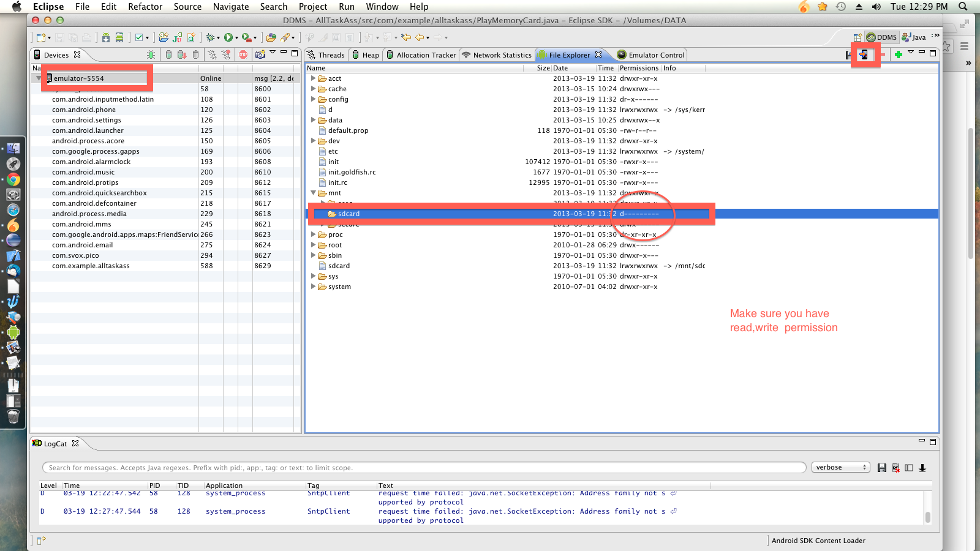Image resolution: width=980 pixels, height=551 pixels.
Task: Clear the LogCat log
Action: point(895,468)
